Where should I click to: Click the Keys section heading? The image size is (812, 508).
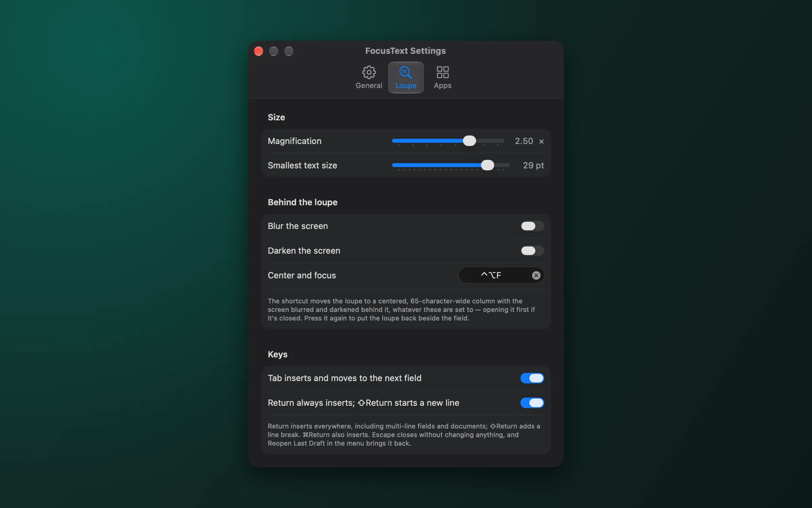pyautogui.click(x=277, y=354)
